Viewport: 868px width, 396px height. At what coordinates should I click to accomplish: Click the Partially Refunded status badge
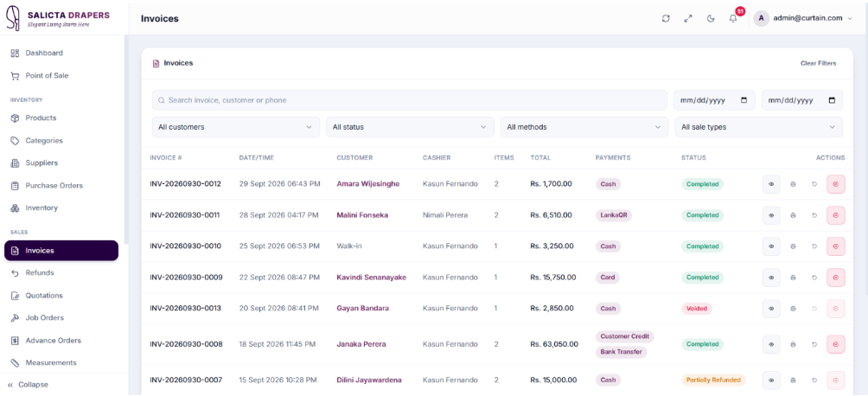click(713, 380)
